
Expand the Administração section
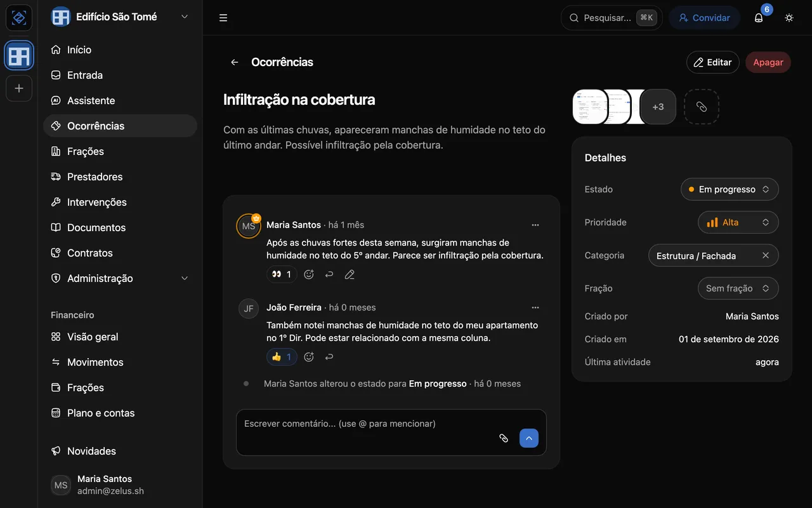click(x=121, y=278)
